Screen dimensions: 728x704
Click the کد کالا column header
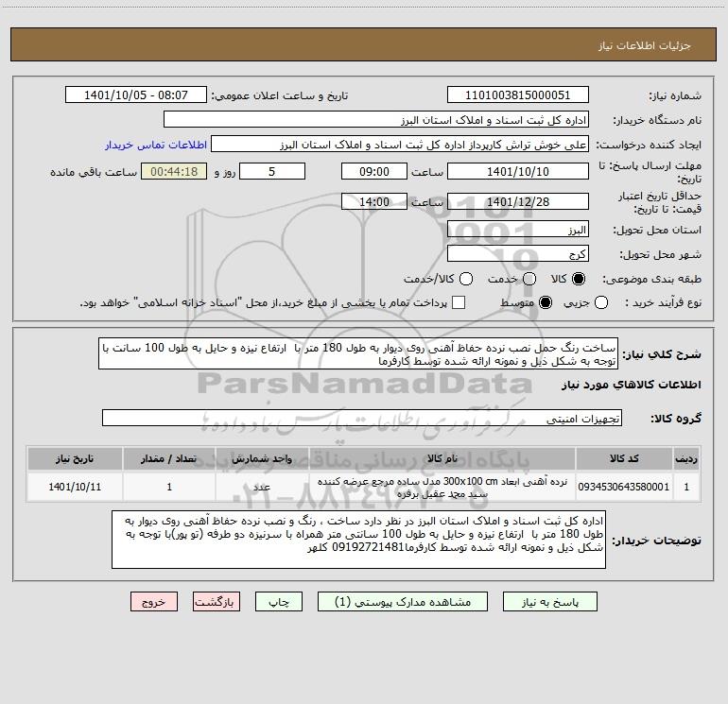tap(624, 458)
